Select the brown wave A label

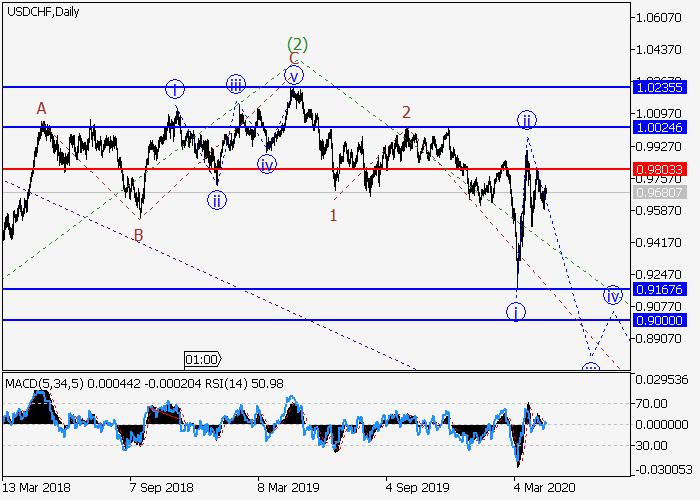click(42, 108)
